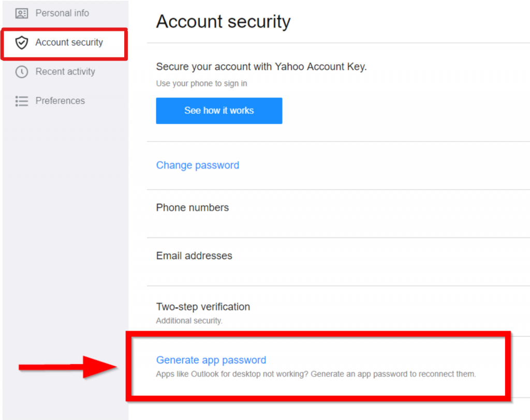Open the Personal info sidebar label
Viewport: 530px width, 420px height.
tap(62, 13)
